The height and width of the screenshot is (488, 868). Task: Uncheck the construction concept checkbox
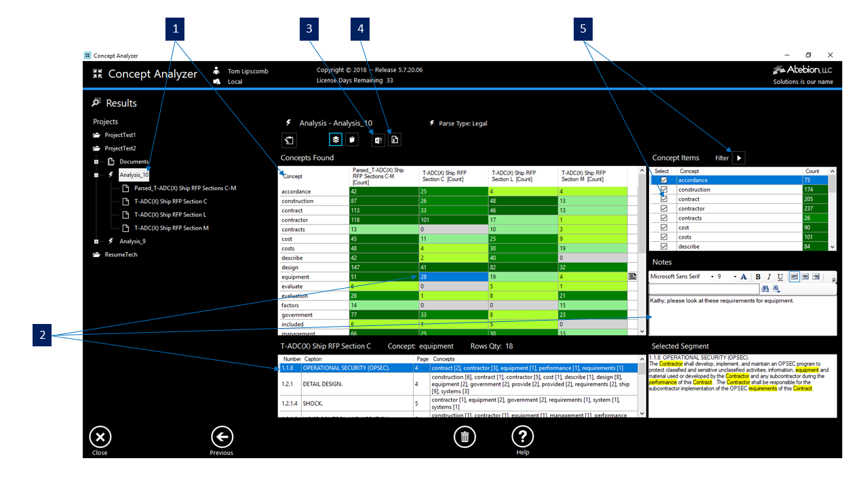coord(664,190)
